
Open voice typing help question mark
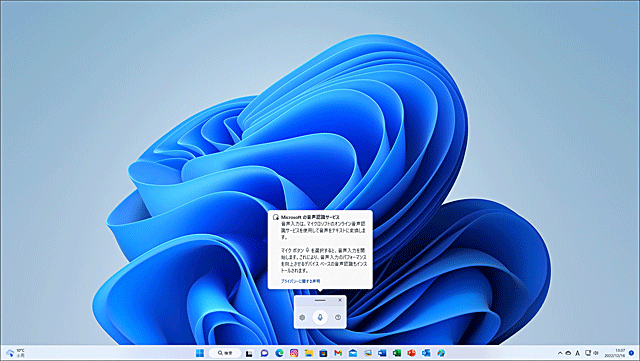338,317
